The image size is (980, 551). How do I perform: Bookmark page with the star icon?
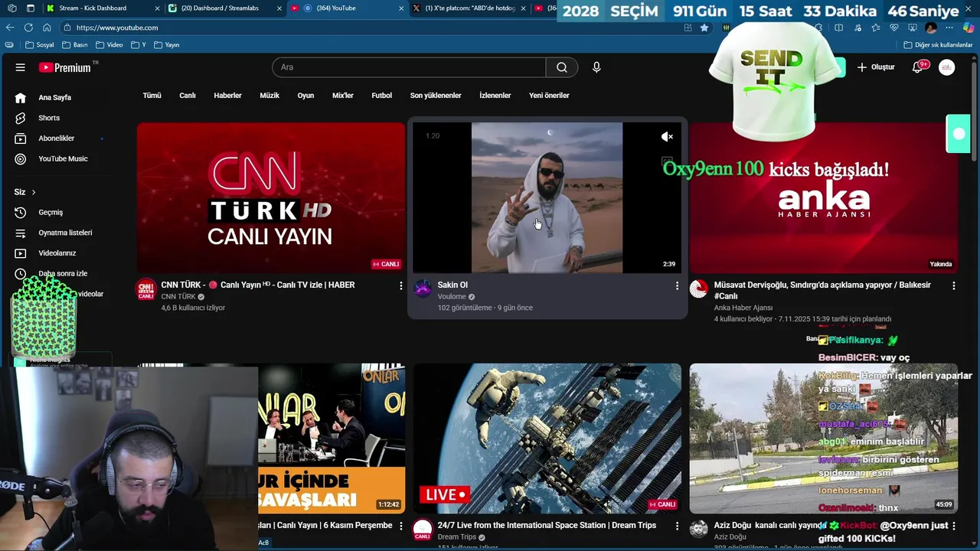704,28
